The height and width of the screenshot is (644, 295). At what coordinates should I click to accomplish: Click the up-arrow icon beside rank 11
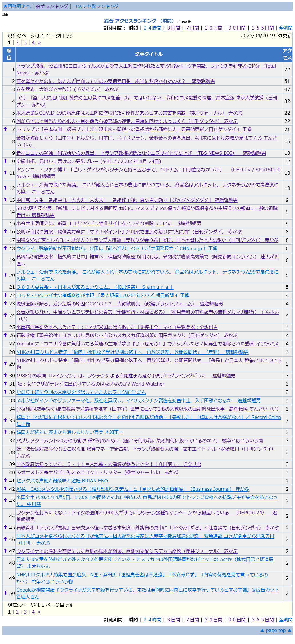[5, 172]
